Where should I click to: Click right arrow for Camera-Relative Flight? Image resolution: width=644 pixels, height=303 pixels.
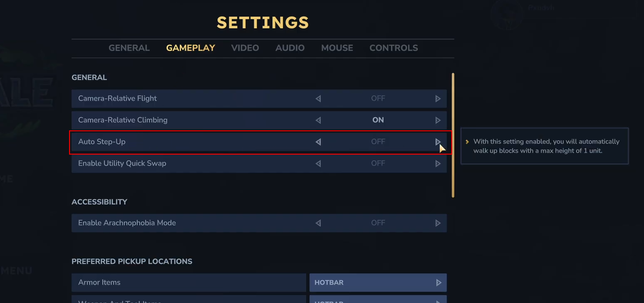click(438, 99)
